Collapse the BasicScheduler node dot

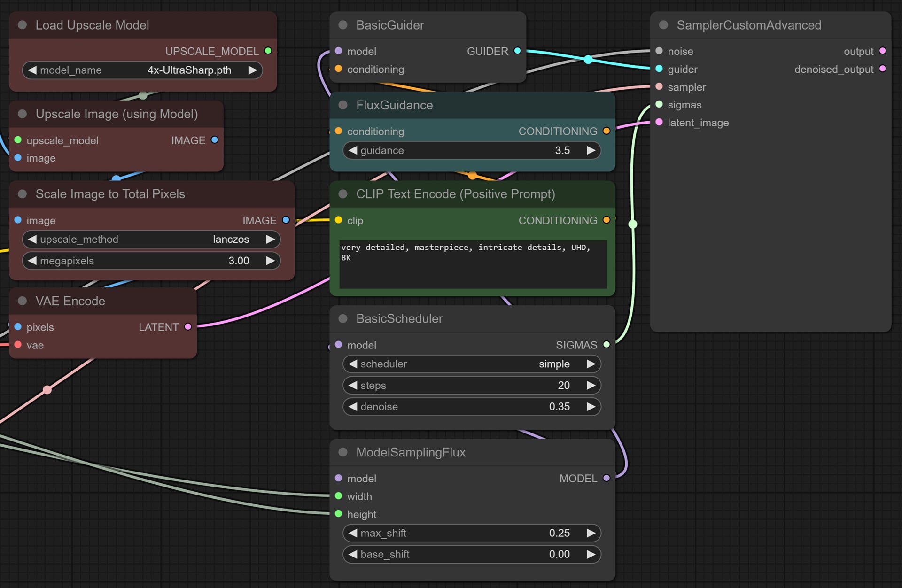(343, 318)
